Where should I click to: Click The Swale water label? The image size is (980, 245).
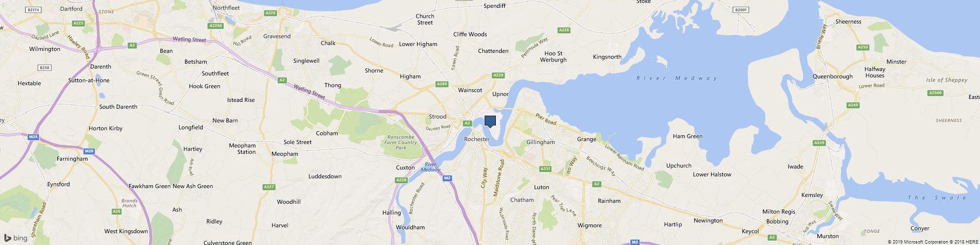(x=937, y=197)
